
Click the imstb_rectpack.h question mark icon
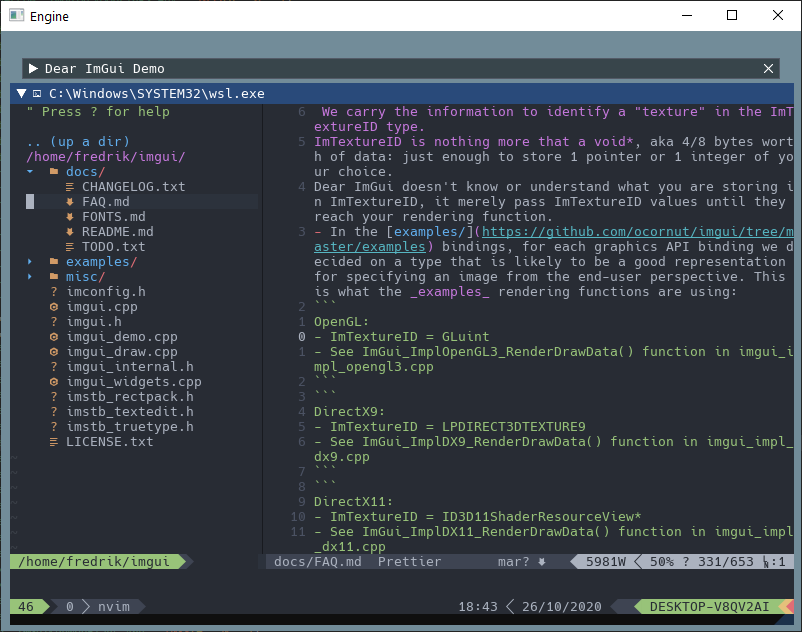(54, 397)
